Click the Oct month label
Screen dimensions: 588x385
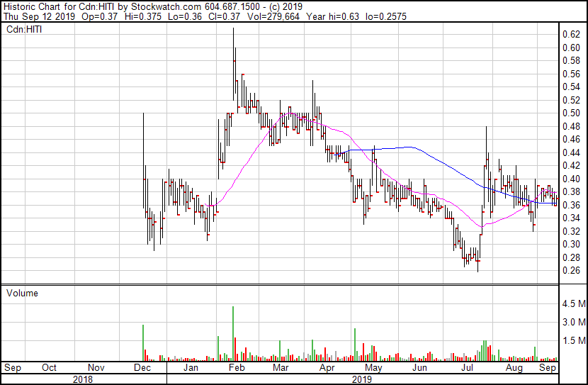pyautogui.click(x=49, y=368)
